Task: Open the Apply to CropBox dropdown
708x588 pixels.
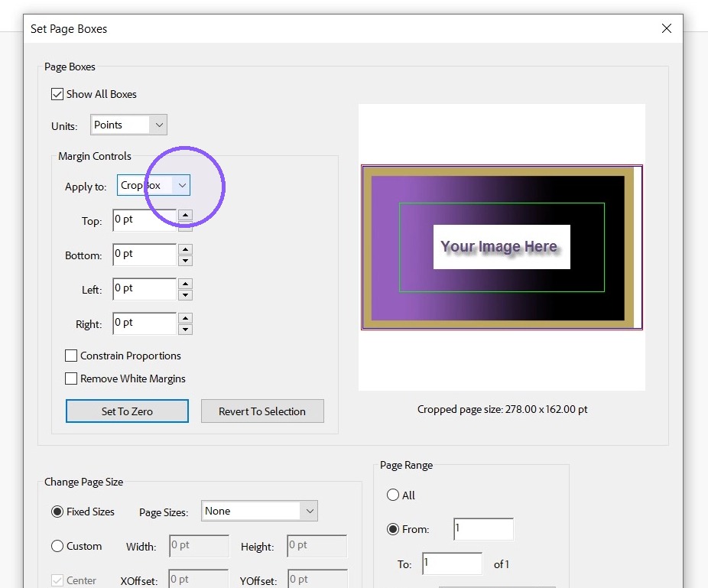Action: click(154, 186)
